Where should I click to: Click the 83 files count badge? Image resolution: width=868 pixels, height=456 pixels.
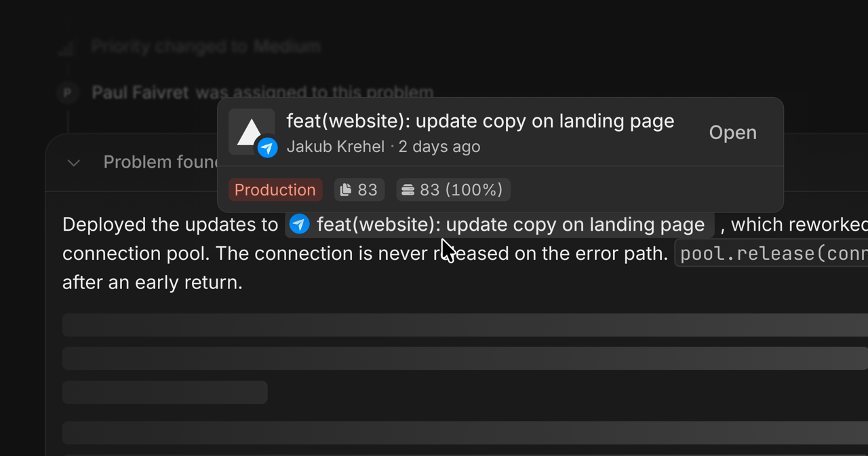click(x=359, y=190)
